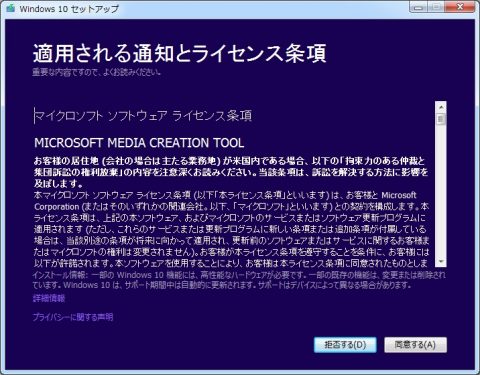Click the scrollbar up arrow of license text
Screen dimensions: 480x375
[x=441, y=107]
